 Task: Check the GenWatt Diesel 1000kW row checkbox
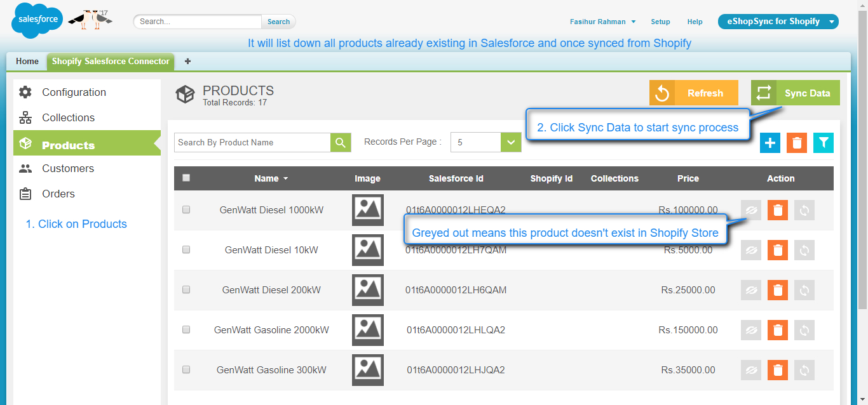(x=186, y=209)
